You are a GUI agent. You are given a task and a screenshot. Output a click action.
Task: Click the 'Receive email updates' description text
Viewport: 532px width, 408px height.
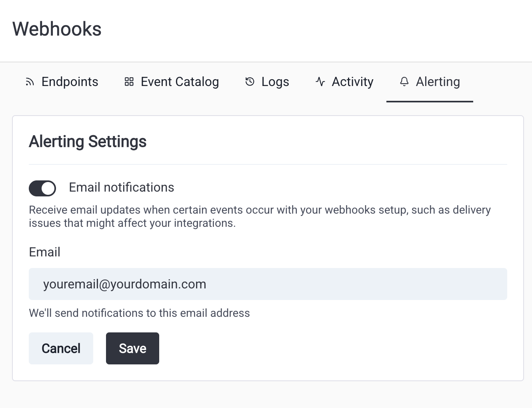260,216
